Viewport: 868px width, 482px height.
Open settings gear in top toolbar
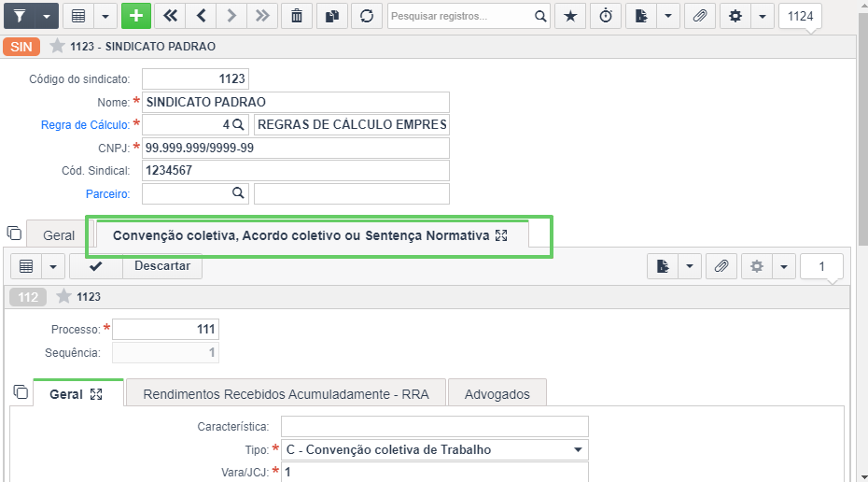[735, 16]
